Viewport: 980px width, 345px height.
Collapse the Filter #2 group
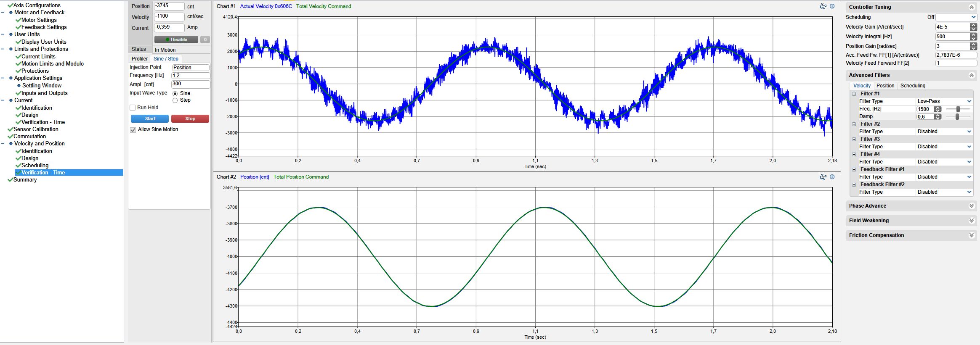(x=854, y=124)
